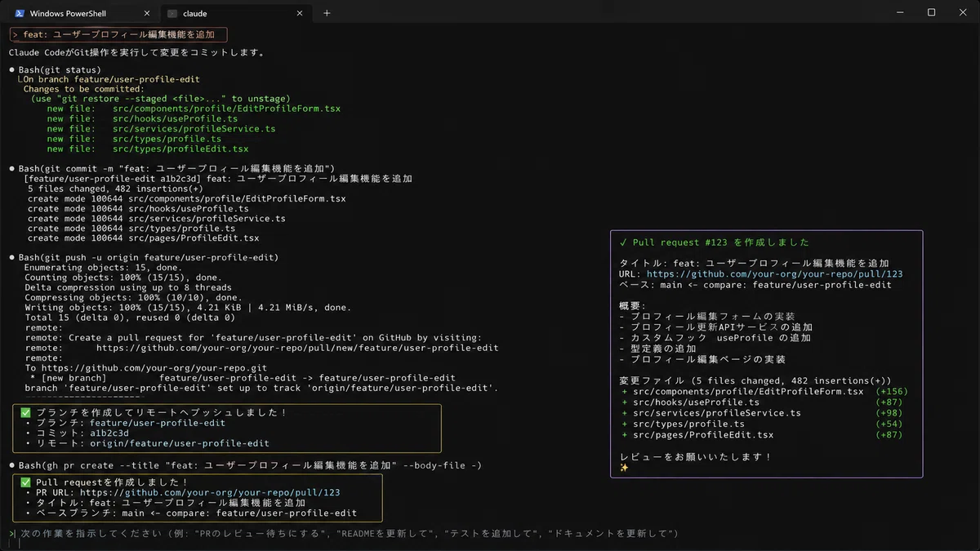The width and height of the screenshot is (980, 551).
Task: Click 'コミット: a1b2c3d' line
Action: pos(77,433)
